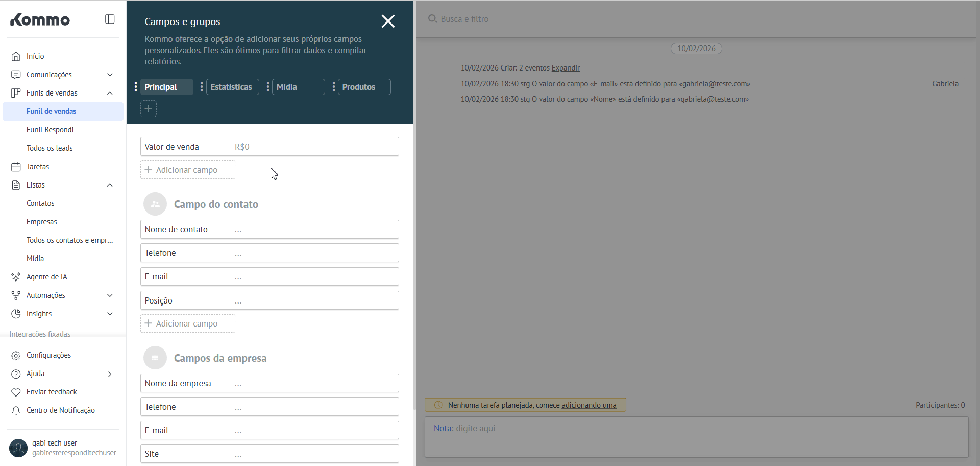
Task: Click the Funis de vendas icon
Action: pos(16,93)
